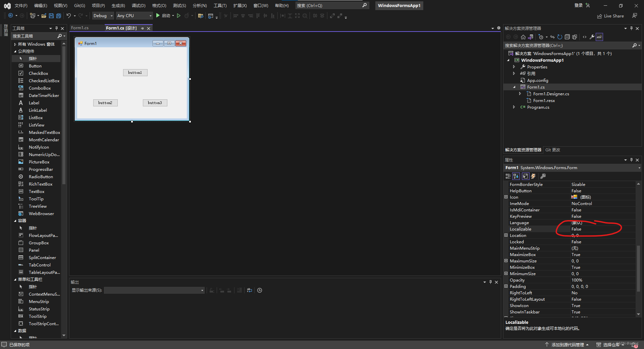This screenshot has height=349, width=644.
Task: Collapse the 公共控件 toolbox group
Action: click(x=15, y=51)
